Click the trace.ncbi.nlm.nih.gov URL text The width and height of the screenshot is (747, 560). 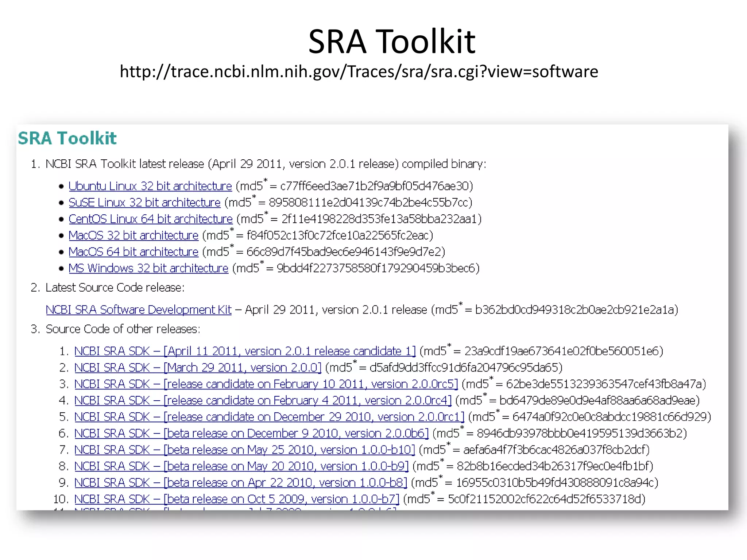pos(359,71)
